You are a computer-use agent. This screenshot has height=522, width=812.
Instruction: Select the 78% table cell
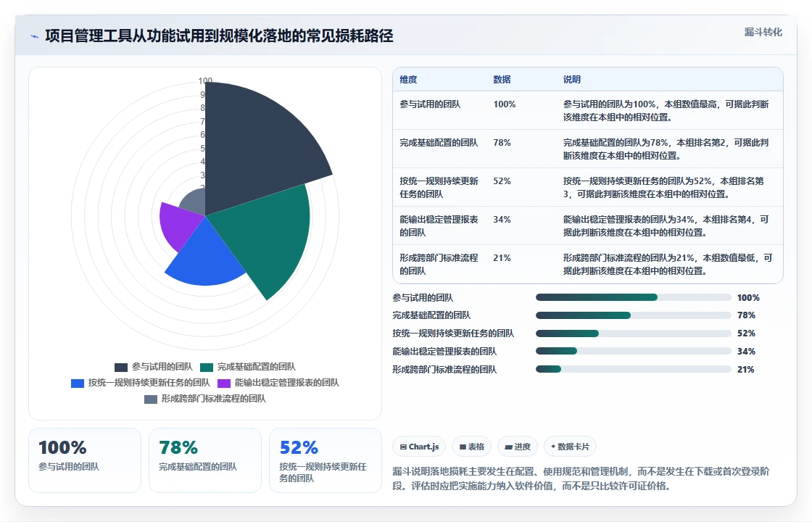502,142
